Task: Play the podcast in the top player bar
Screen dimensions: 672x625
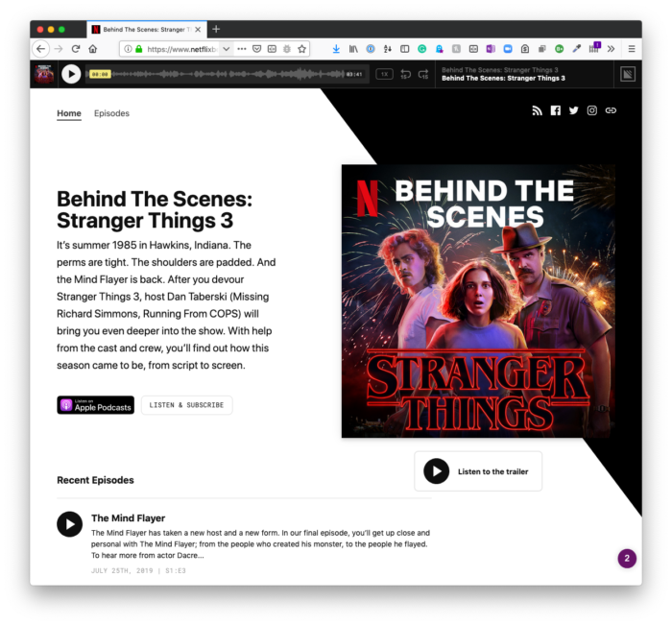Action: (71, 74)
